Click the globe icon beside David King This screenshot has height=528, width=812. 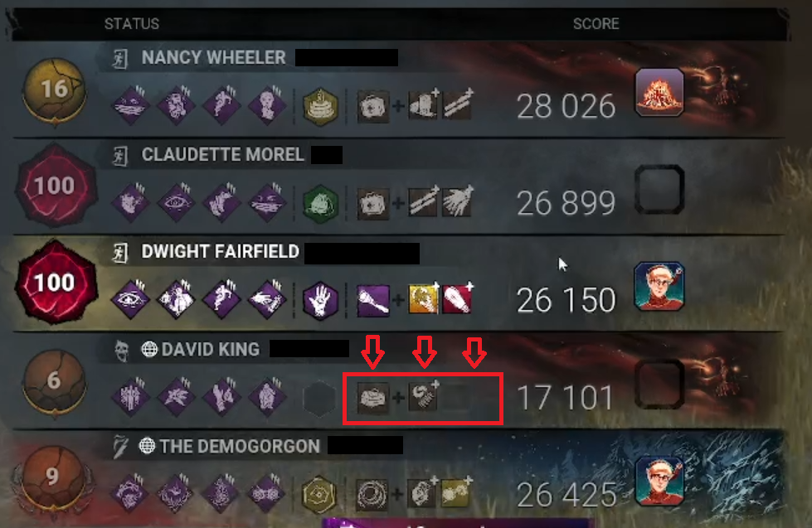[x=149, y=350]
